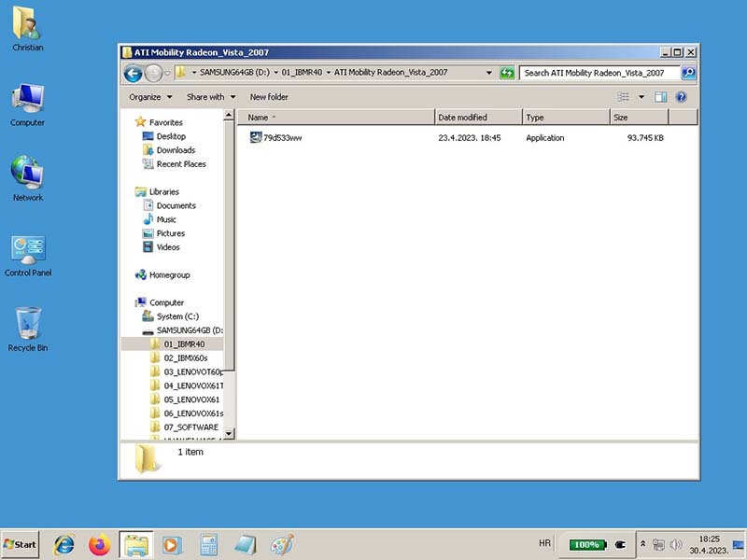Open Internet Explorer from the taskbar
Viewport: 747px width, 560px height.
tap(64, 544)
